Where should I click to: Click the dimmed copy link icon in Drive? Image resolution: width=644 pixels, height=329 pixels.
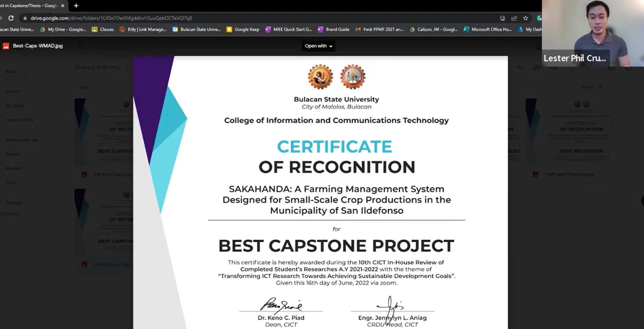click(520, 67)
